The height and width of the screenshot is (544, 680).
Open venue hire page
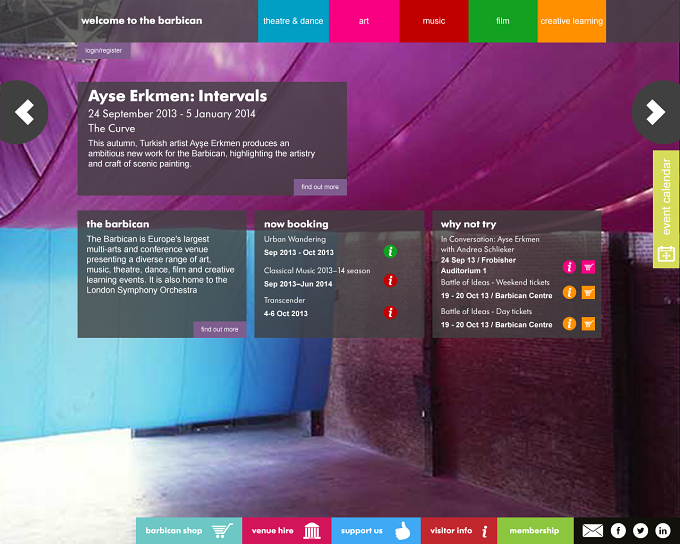[x=287, y=531]
